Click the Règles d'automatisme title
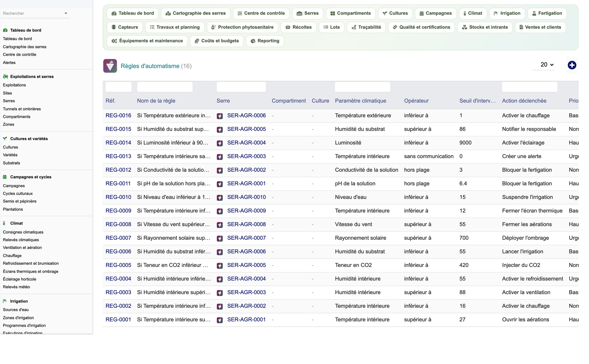589x364 pixels. [x=150, y=66]
